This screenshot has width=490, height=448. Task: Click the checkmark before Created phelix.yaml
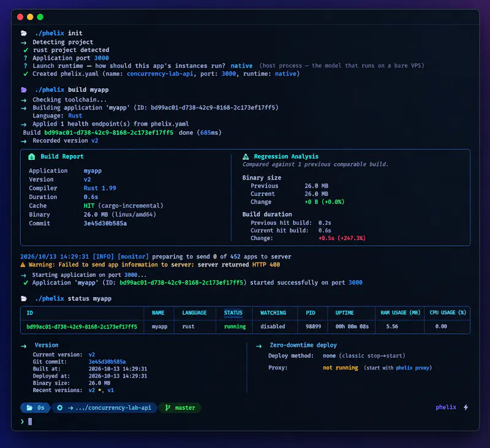(26, 74)
